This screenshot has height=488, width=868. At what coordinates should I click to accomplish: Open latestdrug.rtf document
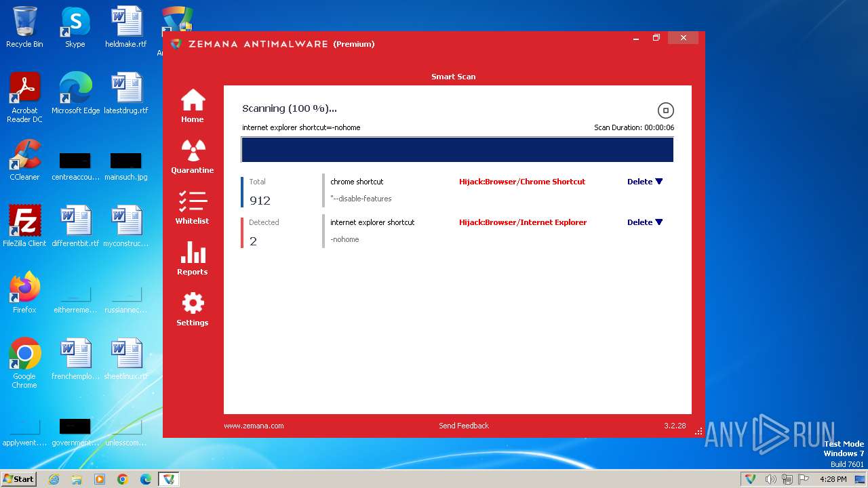[x=126, y=94]
